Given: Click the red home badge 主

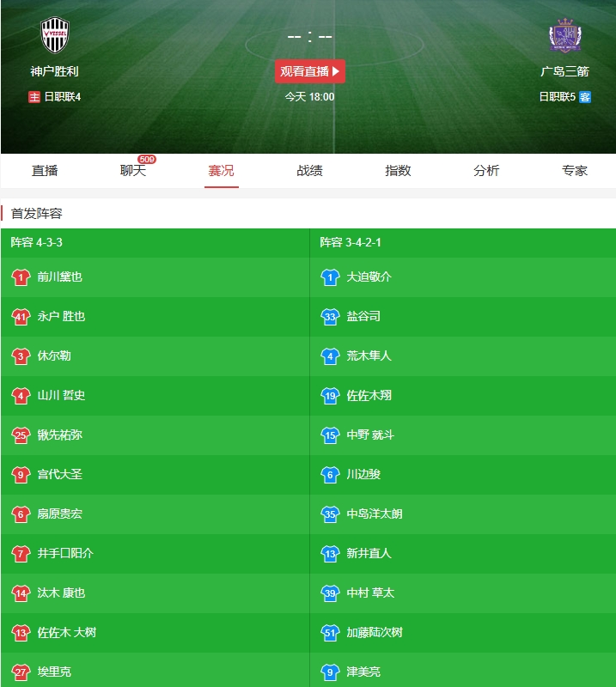Looking at the screenshot, I should point(34,97).
